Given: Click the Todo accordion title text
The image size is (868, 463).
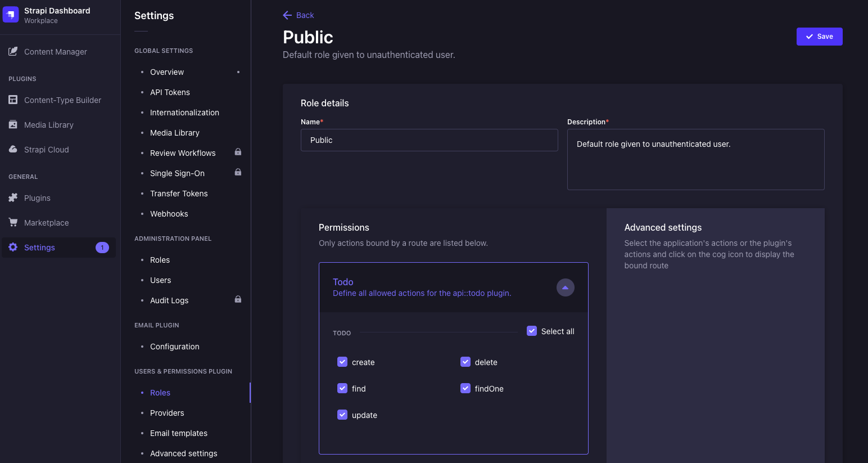Looking at the screenshot, I should [343, 282].
